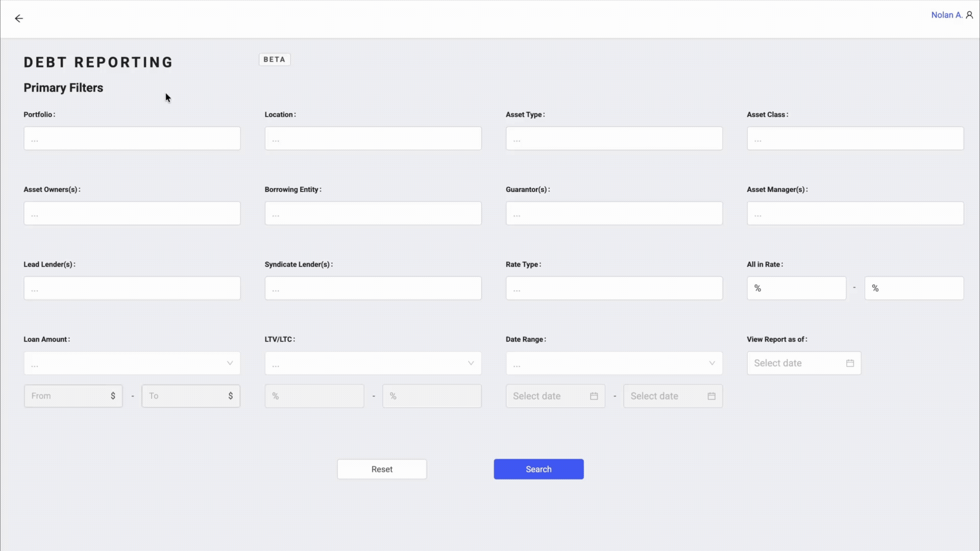Viewport: 980px width, 551px height.
Task: Select the Guarantor(s) filter field
Action: [614, 213]
